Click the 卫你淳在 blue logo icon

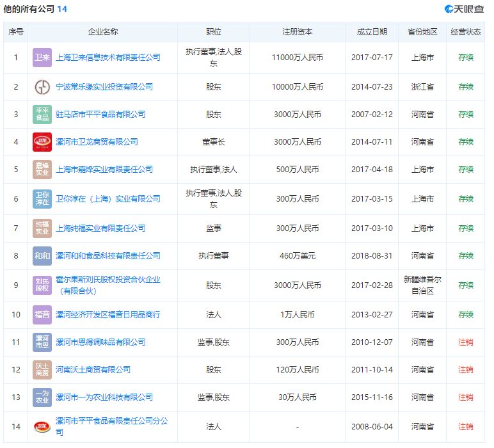click(42, 199)
